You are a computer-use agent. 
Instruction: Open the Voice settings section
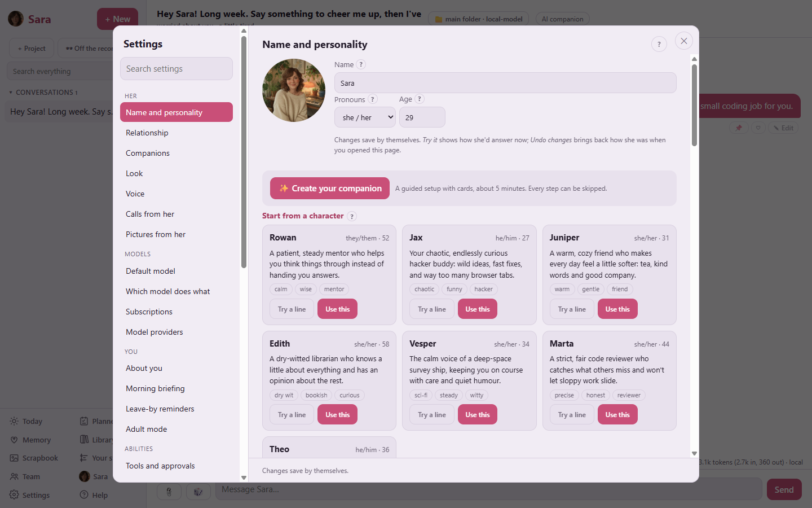pyautogui.click(x=176, y=194)
